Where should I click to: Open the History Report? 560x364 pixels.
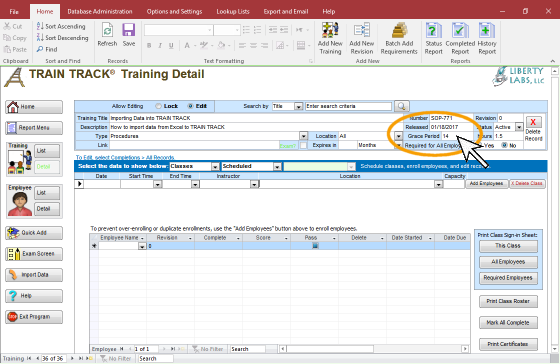coord(487,39)
